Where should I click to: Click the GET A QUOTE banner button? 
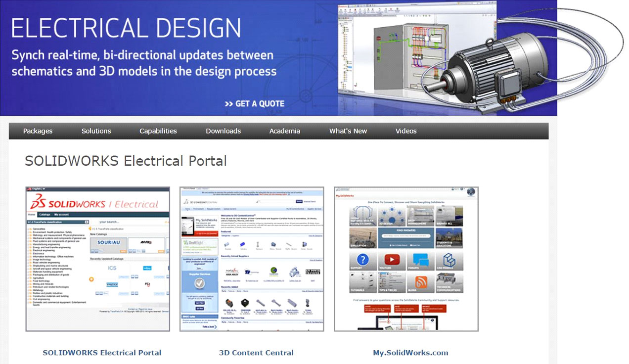254,104
